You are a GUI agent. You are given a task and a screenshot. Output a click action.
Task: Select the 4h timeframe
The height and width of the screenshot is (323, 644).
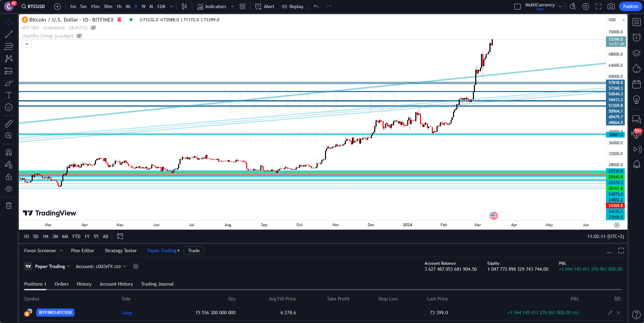tap(128, 6)
